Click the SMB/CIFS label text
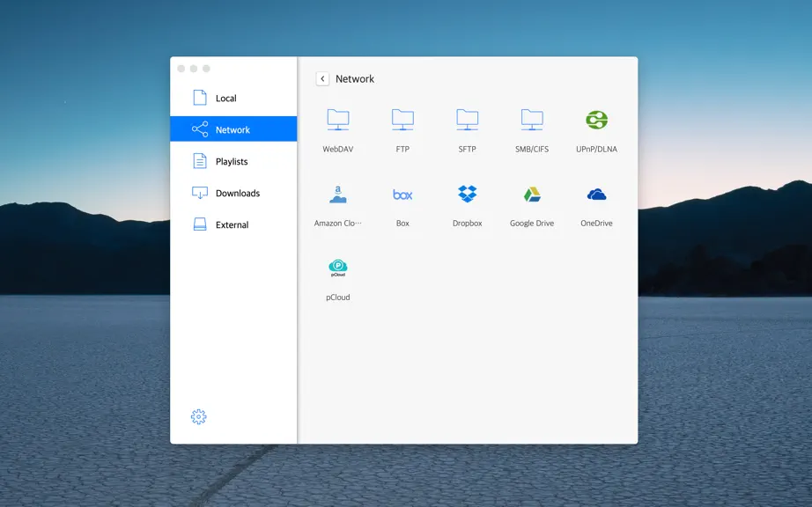Screen dimensions: 812x507 (532, 149)
